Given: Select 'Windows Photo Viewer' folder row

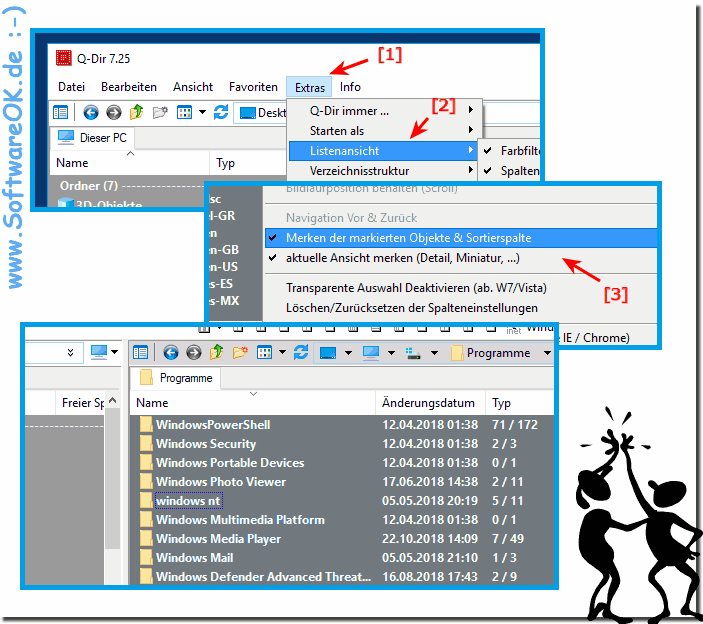Looking at the screenshot, I should pos(342,481).
